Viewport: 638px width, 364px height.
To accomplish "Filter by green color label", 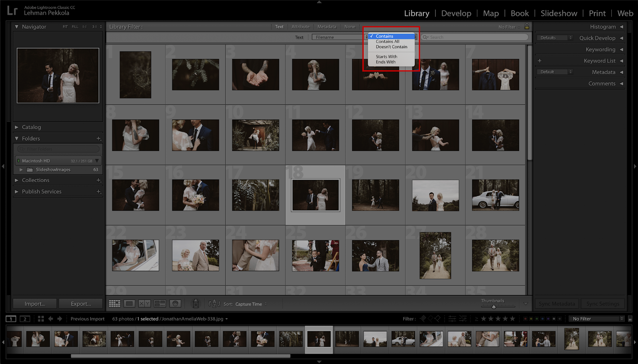I will point(537,319).
